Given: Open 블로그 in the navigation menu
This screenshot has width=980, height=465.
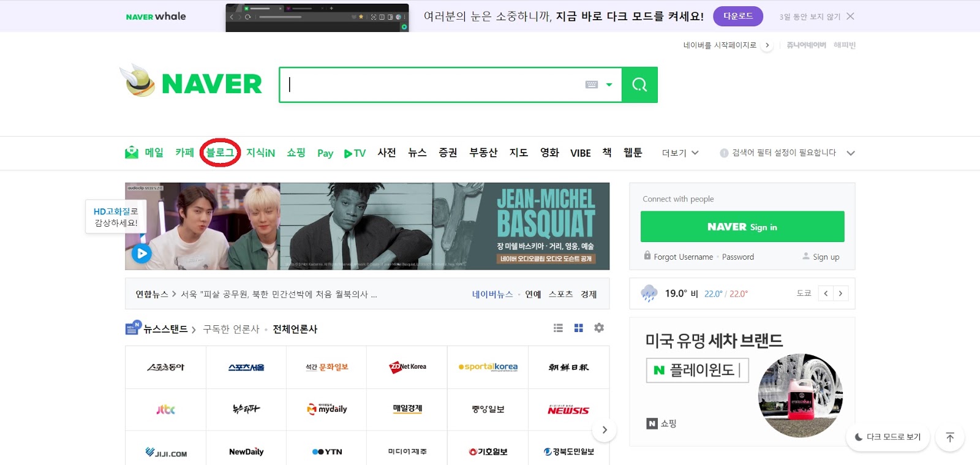Looking at the screenshot, I should click(220, 153).
